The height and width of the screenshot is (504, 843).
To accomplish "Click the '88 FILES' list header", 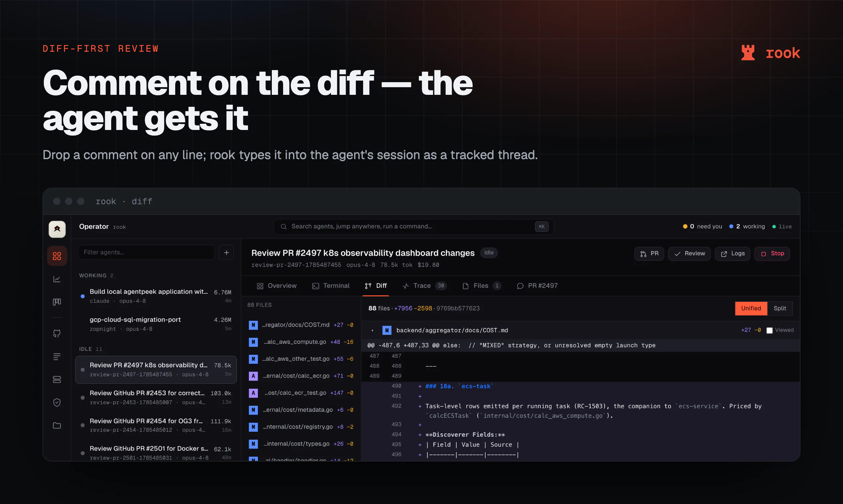I will [x=259, y=305].
